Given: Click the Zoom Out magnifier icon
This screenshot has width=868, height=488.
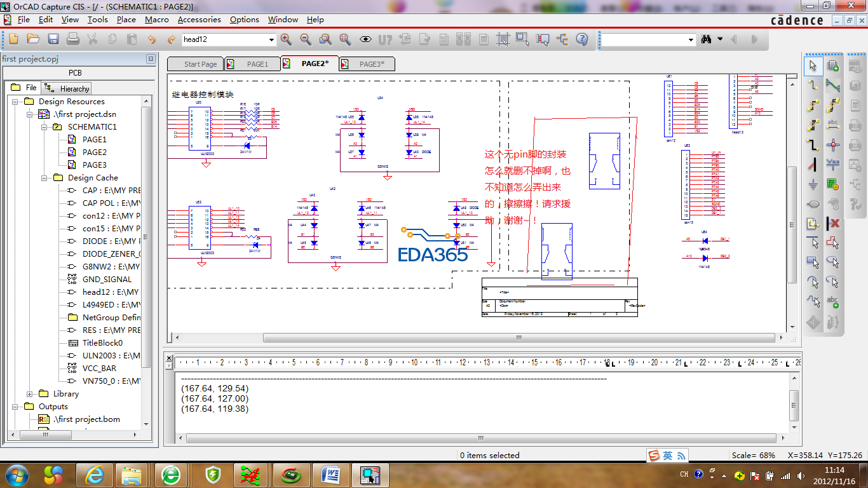Looking at the screenshot, I should click(306, 39).
